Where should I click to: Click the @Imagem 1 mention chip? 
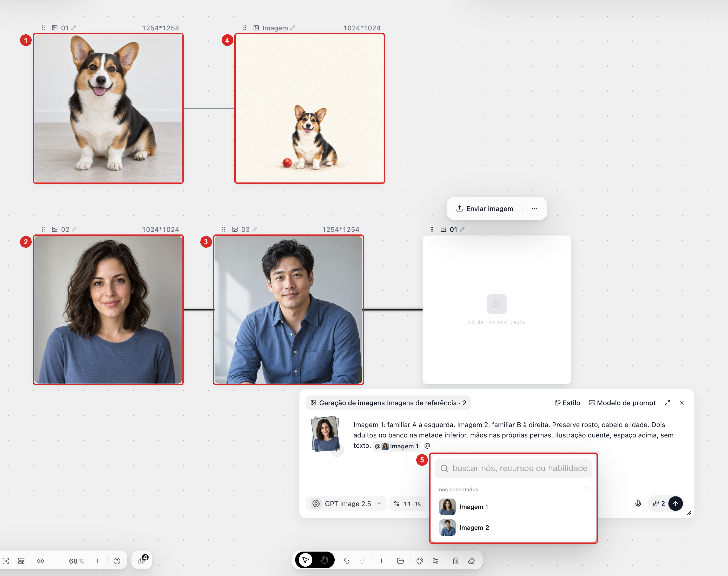(x=396, y=446)
